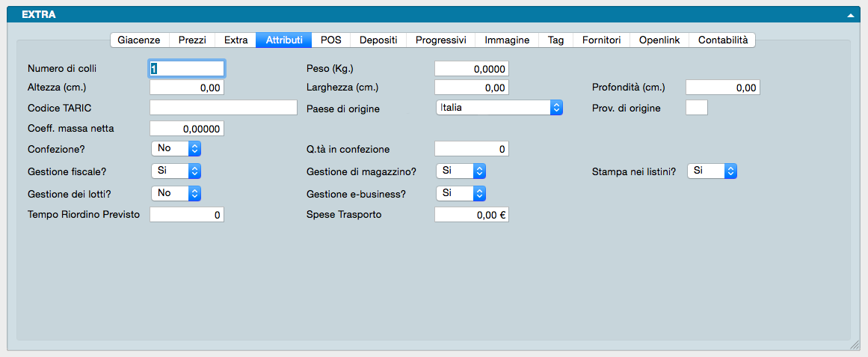Expand the Confezione? dropdown
The image size is (868, 357).
coord(176,148)
